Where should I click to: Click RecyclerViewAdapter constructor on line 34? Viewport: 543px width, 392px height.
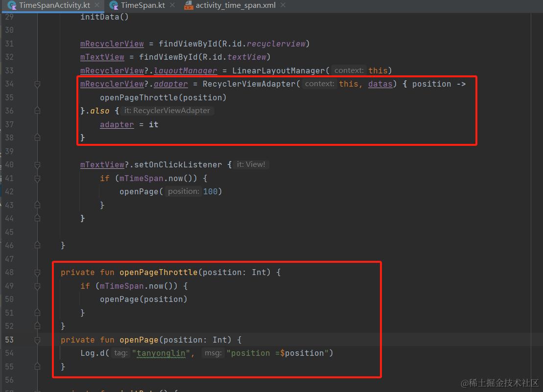click(x=249, y=84)
